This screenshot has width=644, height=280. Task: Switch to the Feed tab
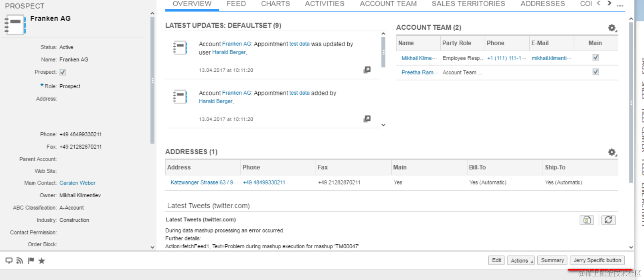coord(236,4)
